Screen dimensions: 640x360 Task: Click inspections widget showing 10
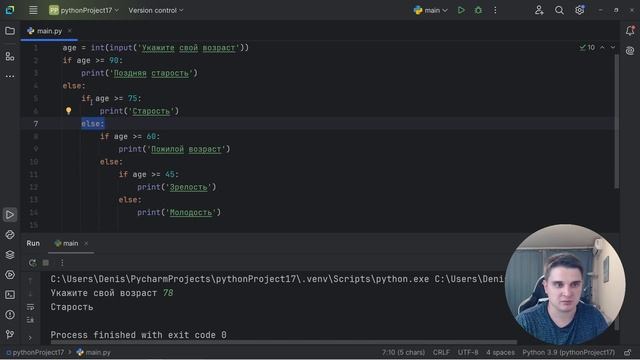click(x=587, y=48)
